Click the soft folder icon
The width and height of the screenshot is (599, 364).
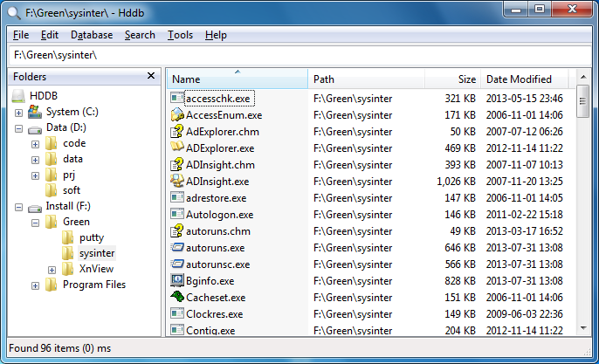(52, 190)
